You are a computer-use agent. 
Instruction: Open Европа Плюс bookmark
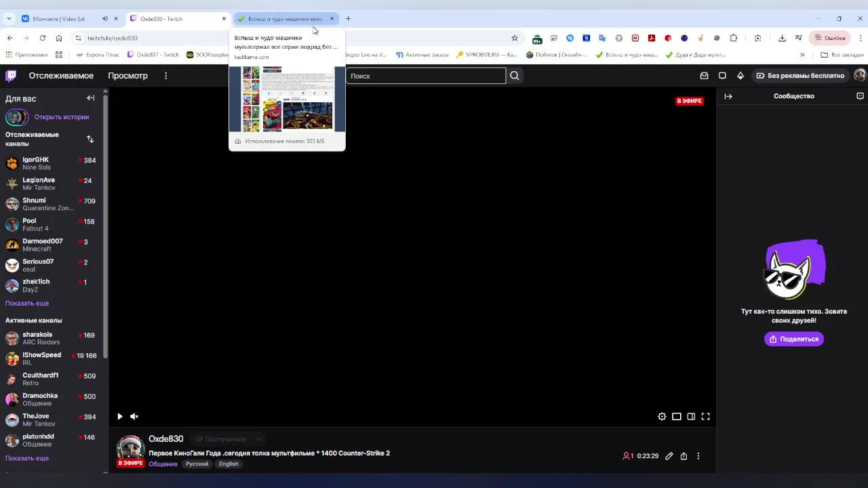[x=99, y=55]
